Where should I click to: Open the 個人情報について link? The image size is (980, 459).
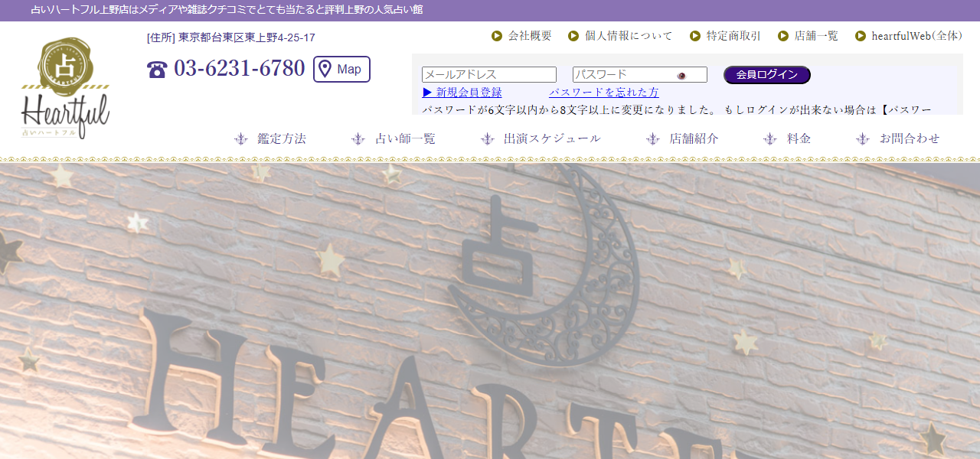tap(629, 36)
